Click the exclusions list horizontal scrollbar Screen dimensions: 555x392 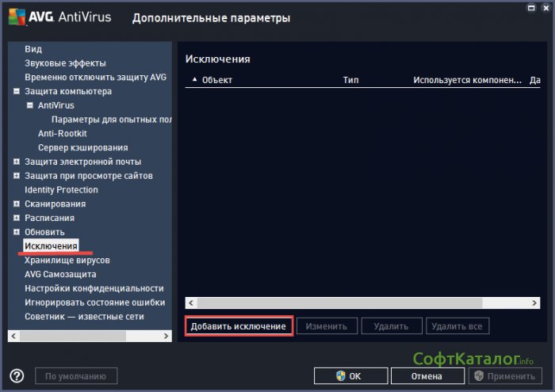click(341, 303)
